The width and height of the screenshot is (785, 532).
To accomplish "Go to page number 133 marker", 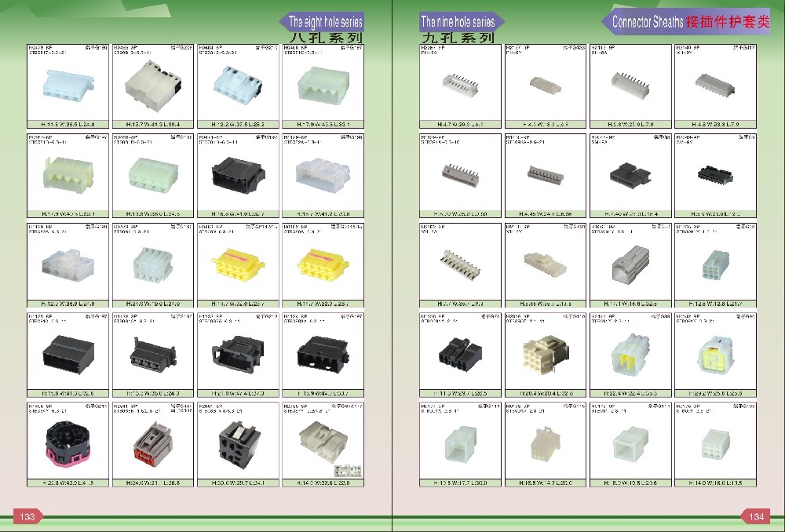I will (27, 516).
